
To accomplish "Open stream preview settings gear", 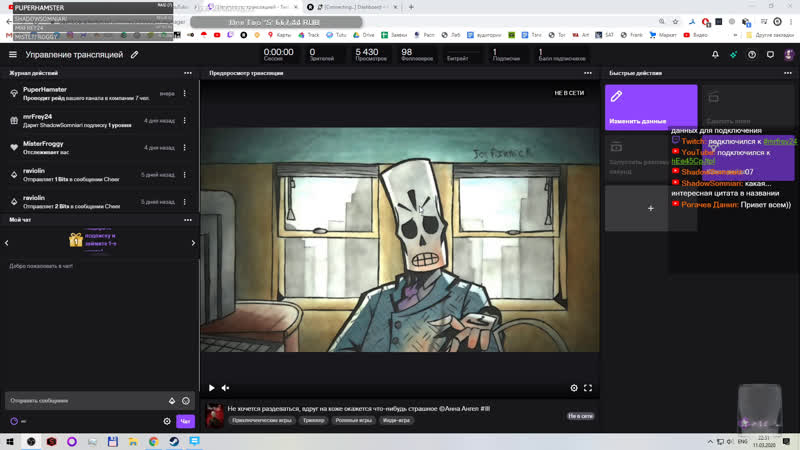I will click(574, 388).
